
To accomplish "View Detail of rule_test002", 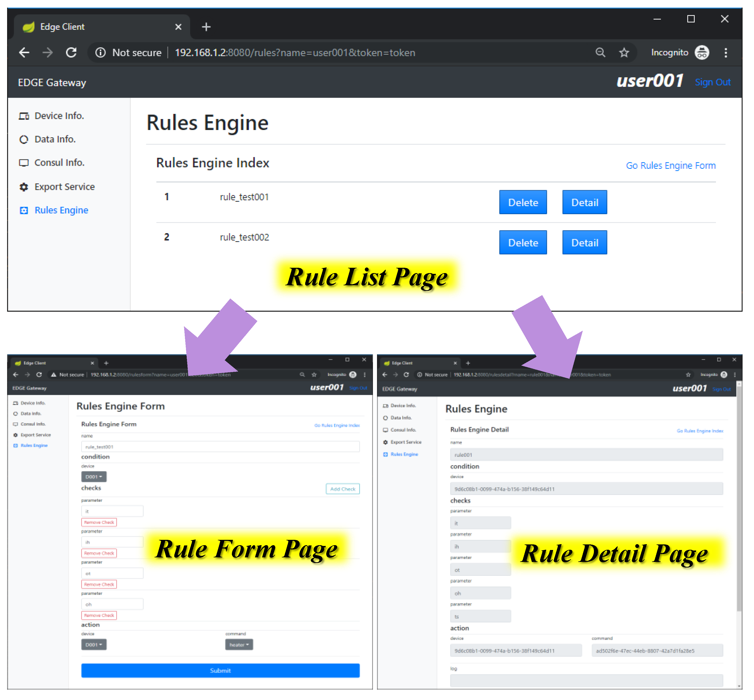I will pos(584,242).
